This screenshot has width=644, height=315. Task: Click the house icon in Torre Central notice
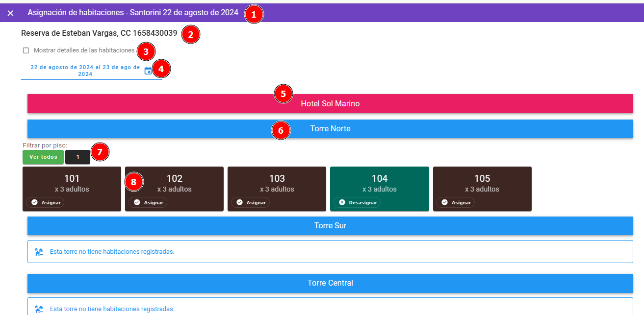pyautogui.click(x=39, y=309)
